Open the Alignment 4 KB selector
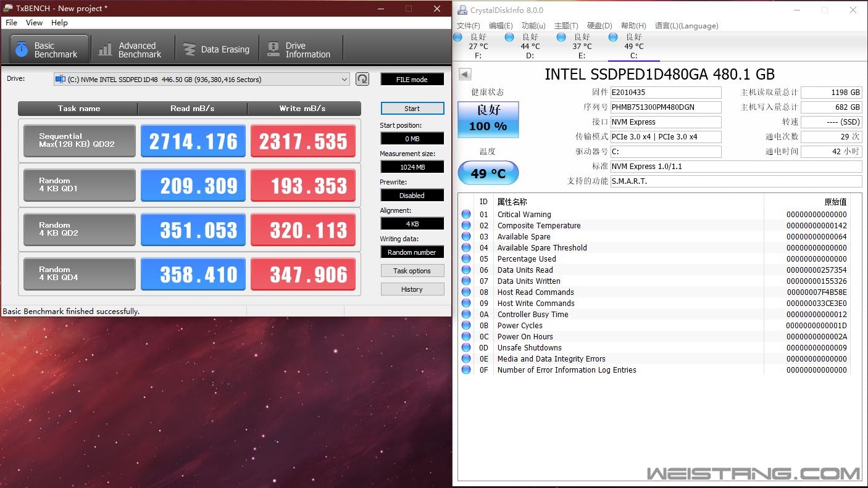The width and height of the screenshot is (868, 488). coord(412,224)
